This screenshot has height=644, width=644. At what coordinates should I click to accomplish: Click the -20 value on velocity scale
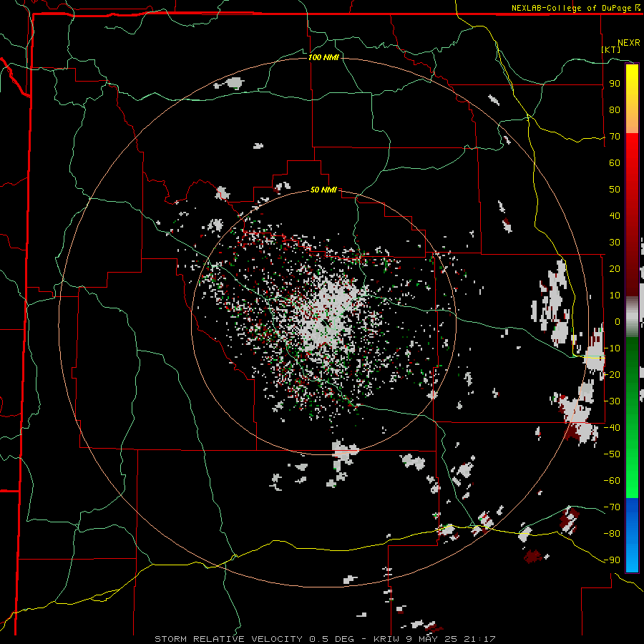pos(612,374)
